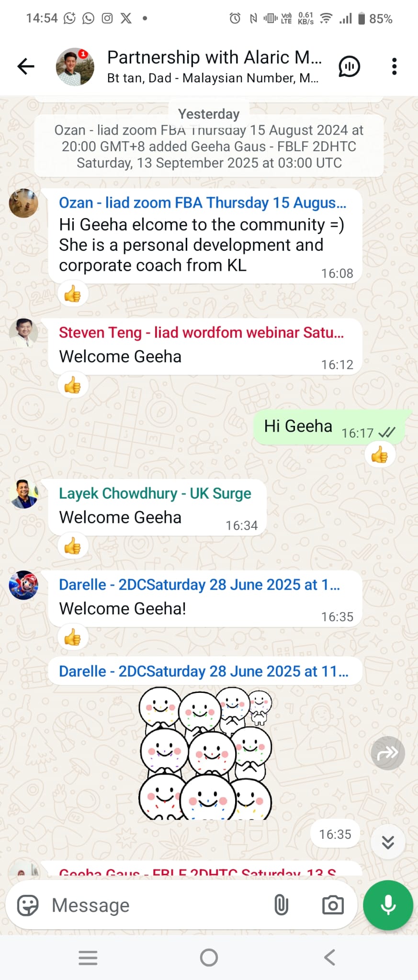This screenshot has width=418, height=980.
Task: Focus the Message input field
Action: (x=158, y=905)
